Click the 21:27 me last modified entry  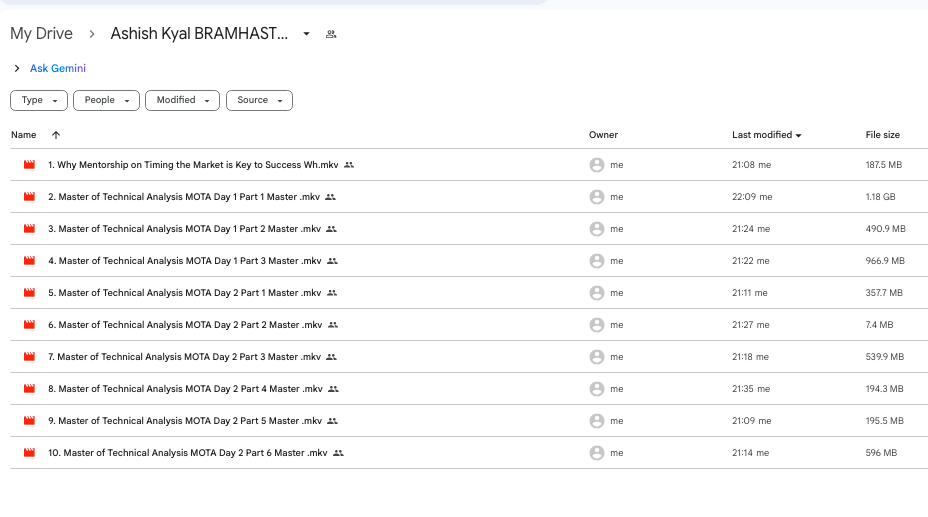click(750, 325)
